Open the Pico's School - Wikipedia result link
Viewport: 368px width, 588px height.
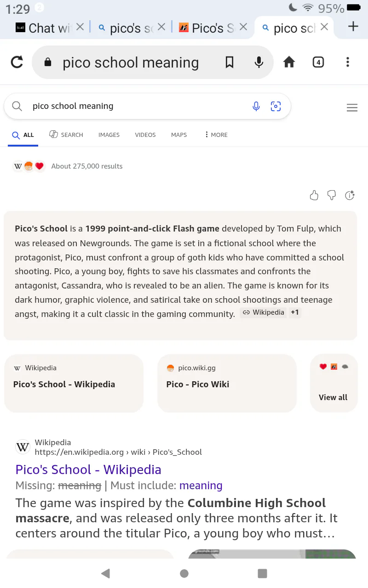88,469
